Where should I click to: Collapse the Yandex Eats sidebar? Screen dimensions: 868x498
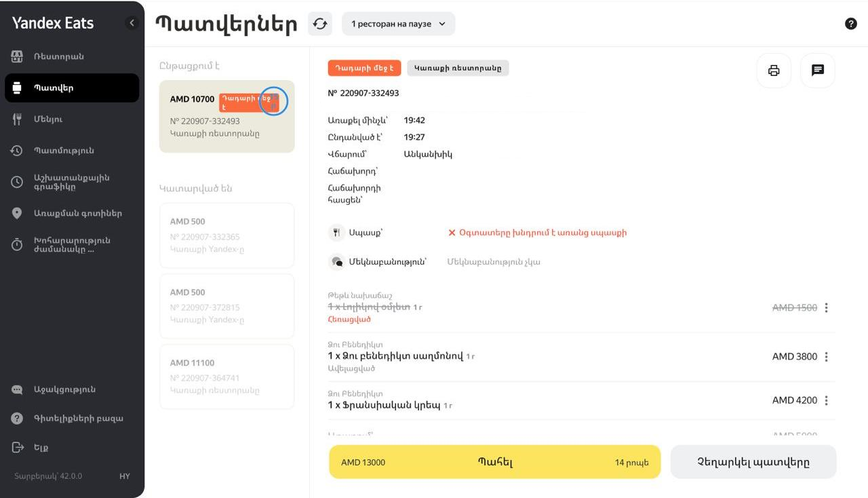tap(132, 23)
